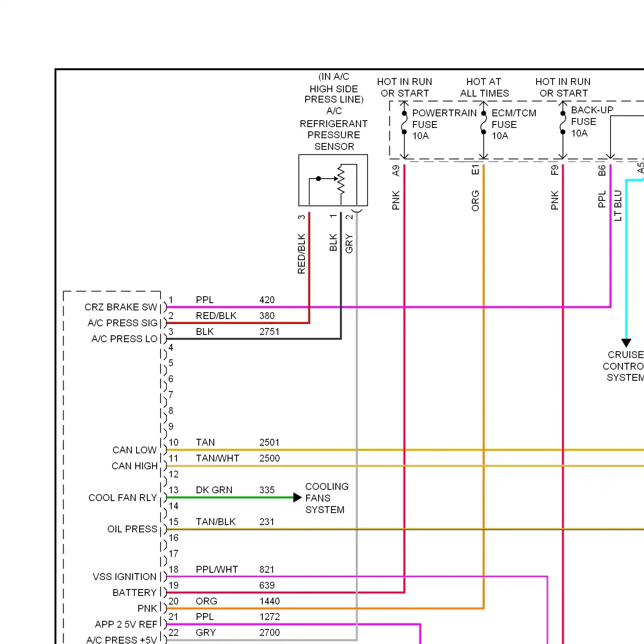Image resolution: width=644 pixels, height=644 pixels.
Task: Click the 'ECM/TCM FUSE 10A' label
Action: [x=513, y=125]
